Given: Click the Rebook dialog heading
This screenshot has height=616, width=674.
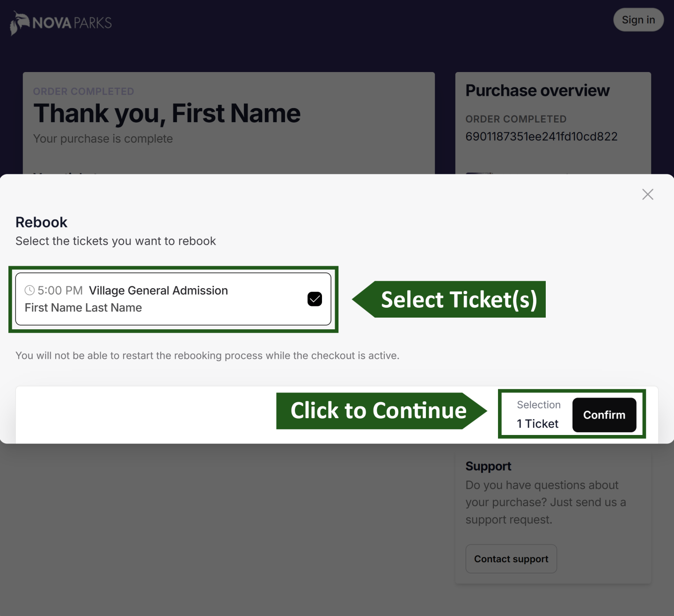Looking at the screenshot, I should [41, 222].
